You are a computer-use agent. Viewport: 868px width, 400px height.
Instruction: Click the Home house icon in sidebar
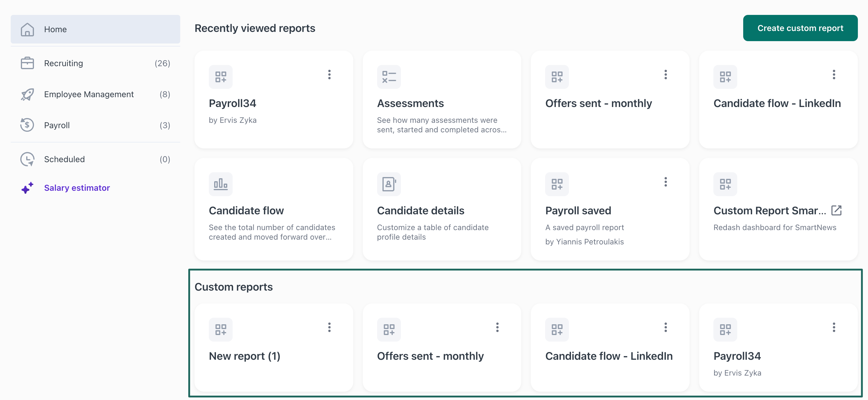click(27, 29)
